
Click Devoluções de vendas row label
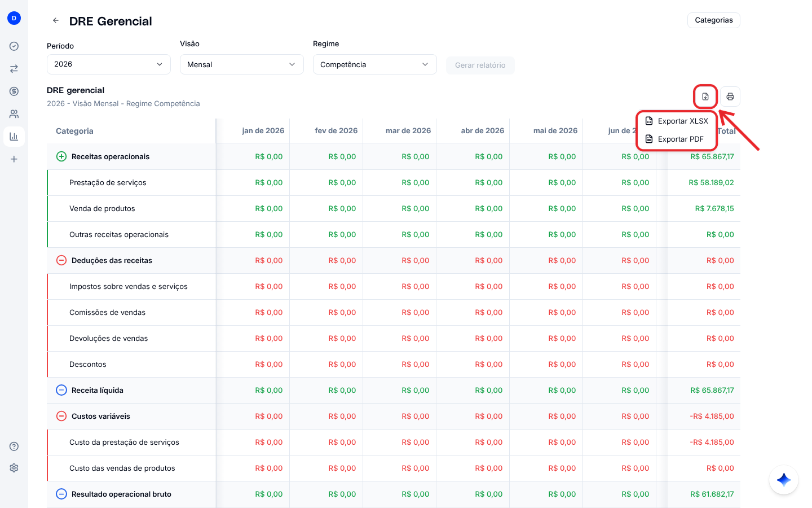[108, 338]
